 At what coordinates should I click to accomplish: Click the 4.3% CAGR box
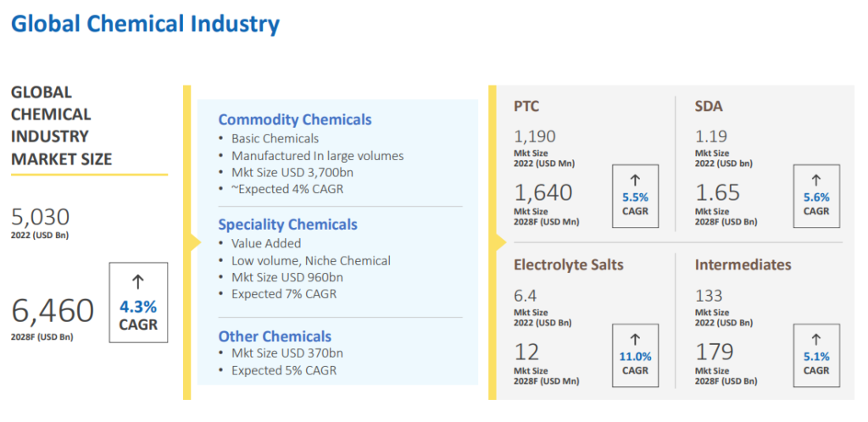[138, 303]
